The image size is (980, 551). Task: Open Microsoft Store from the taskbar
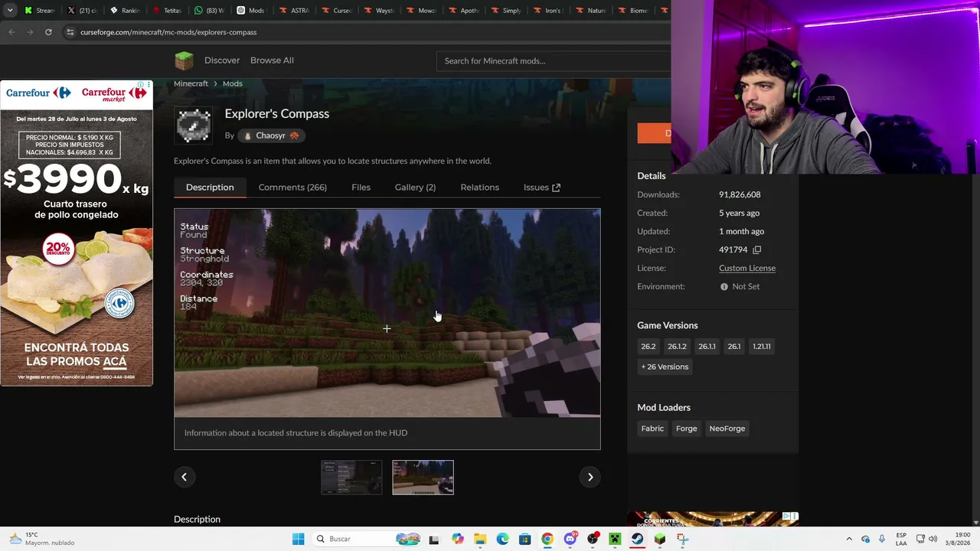[x=524, y=539]
